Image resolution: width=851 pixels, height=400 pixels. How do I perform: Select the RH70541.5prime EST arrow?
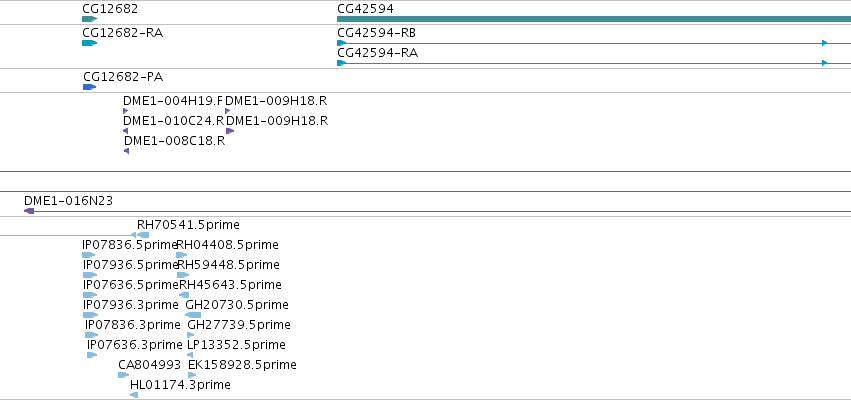pyautogui.click(x=143, y=235)
